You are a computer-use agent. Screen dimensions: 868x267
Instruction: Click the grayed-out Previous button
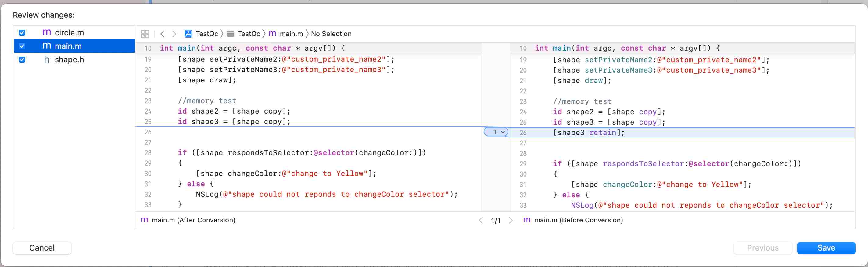pyautogui.click(x=762, y=248)
